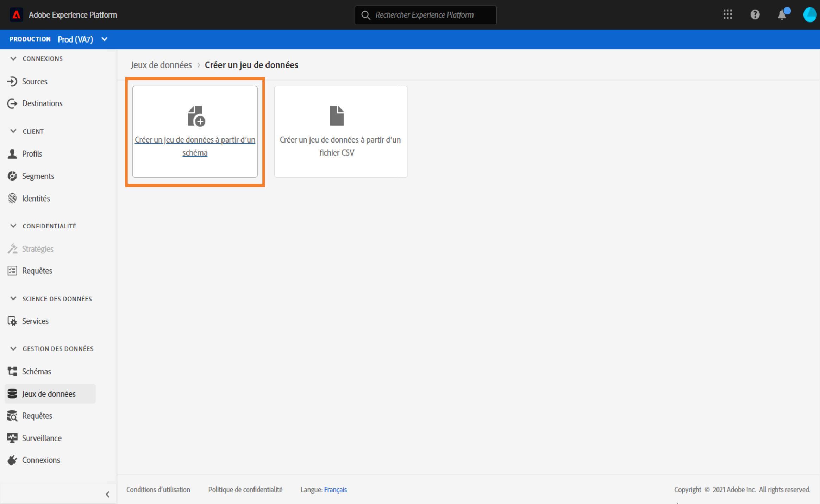Collapse the Science des données section
820x504 pixels.
[13, 298]
